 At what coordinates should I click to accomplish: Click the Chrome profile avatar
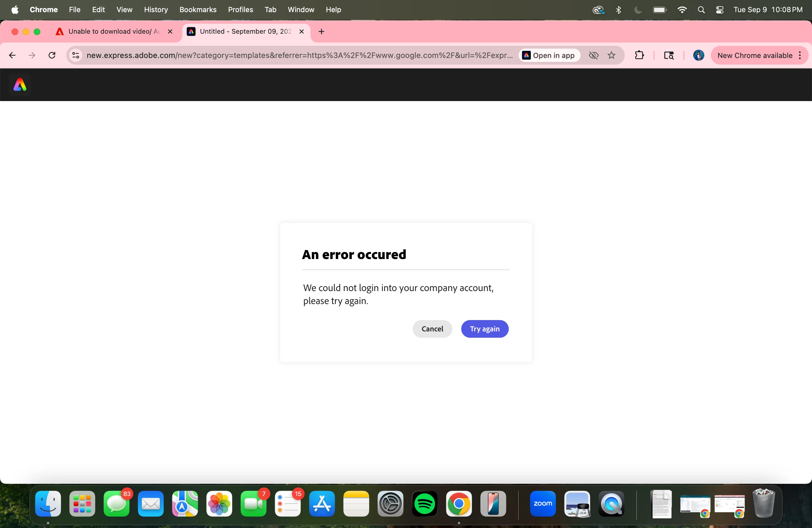click(x=698, y=55)
